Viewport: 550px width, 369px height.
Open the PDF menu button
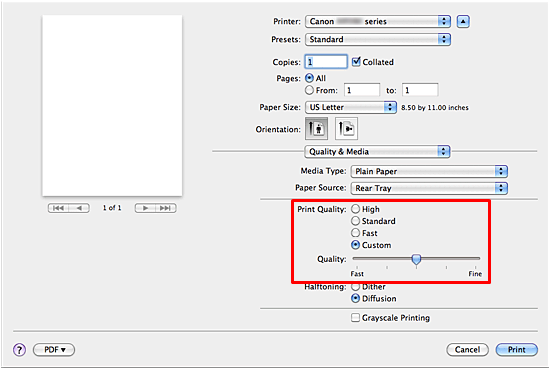click(54, 350)
